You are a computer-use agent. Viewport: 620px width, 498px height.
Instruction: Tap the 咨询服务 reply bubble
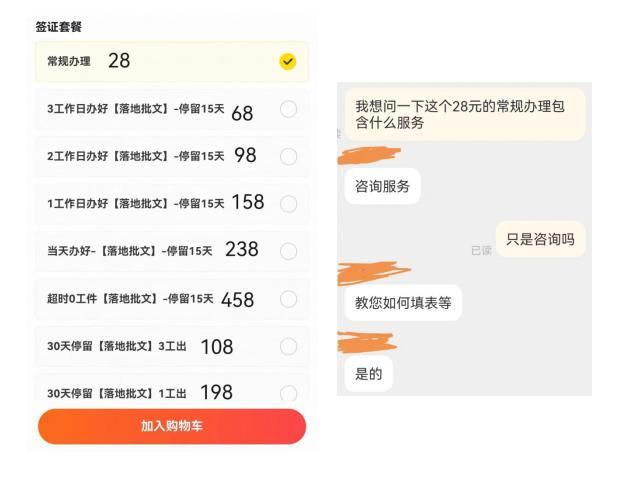click(382, 186)
